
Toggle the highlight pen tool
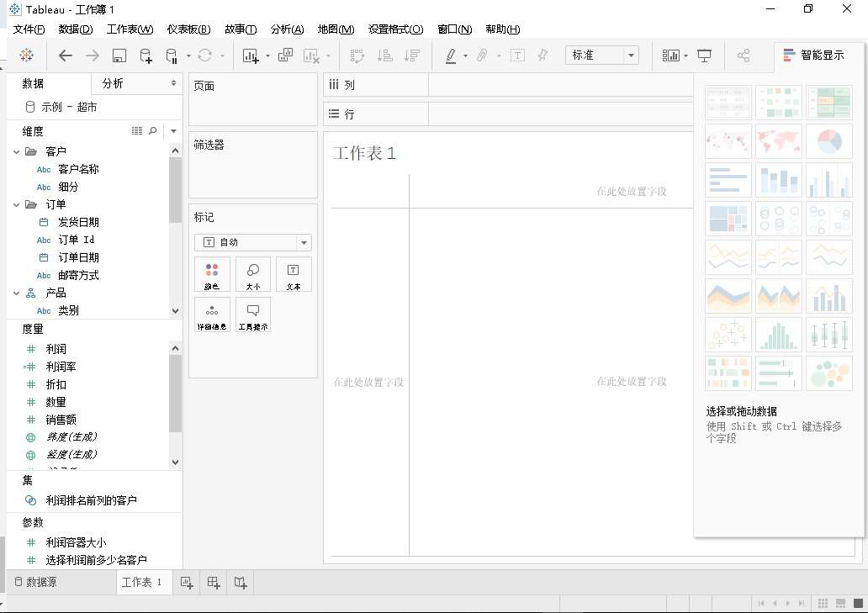pyautogui.click(x=451, y=55)
